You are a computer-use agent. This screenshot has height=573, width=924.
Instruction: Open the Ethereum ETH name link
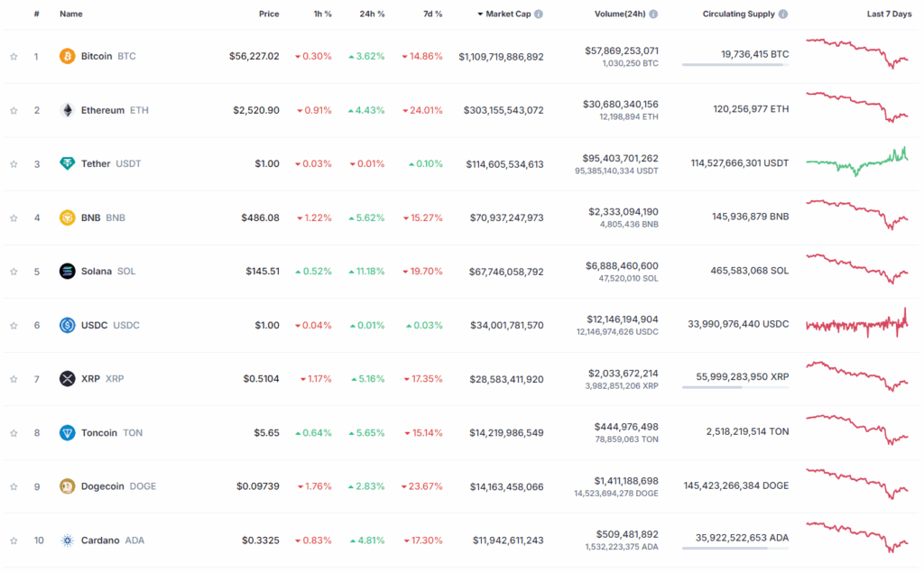coord(115,110)
